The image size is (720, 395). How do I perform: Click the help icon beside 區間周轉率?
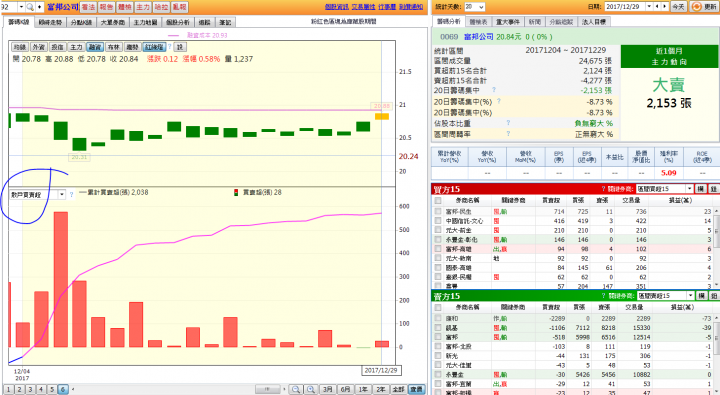click(x=508, y=134)
